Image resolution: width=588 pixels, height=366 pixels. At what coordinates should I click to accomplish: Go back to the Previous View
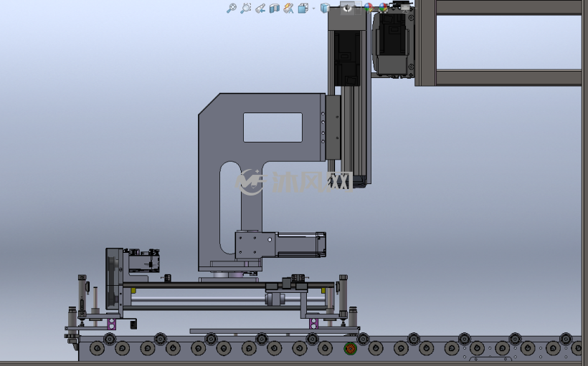tap(260, 9)
